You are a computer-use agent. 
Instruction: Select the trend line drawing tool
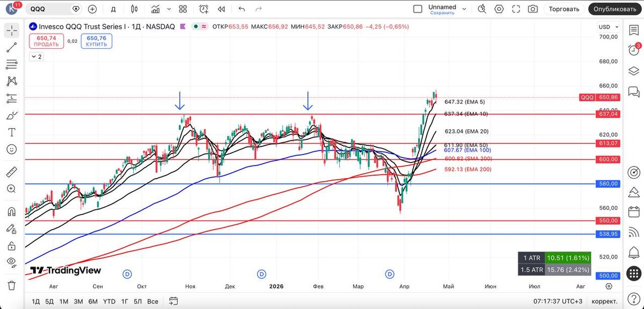[11, 48]
